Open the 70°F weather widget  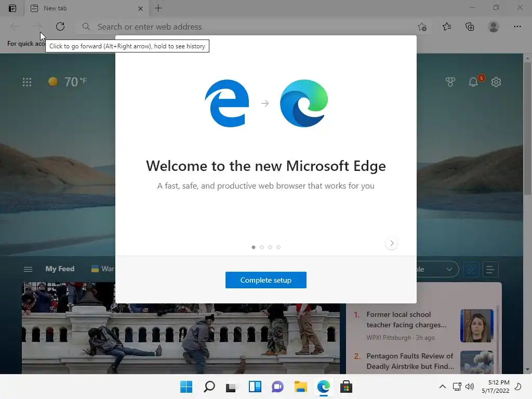click(x=67, y=82)
